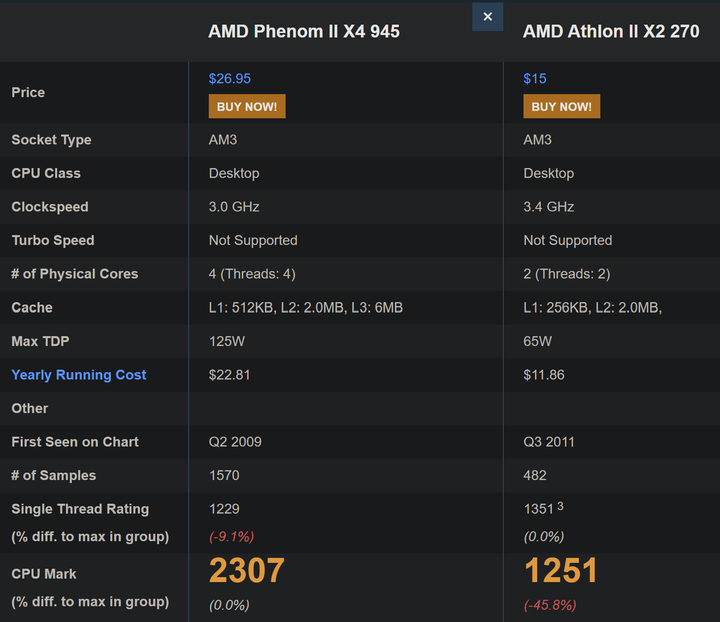The width and height of the screenshot is (720, 622).
Task: Click the 1570 samples value
Action: tap(224, 476)
